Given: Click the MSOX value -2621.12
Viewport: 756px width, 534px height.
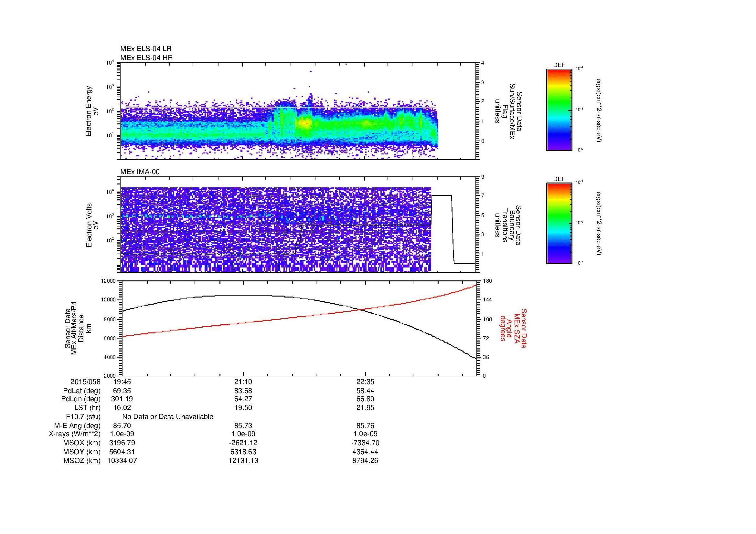Looking at the screenshot, I should pyautogui.click(x=243, y=443).
